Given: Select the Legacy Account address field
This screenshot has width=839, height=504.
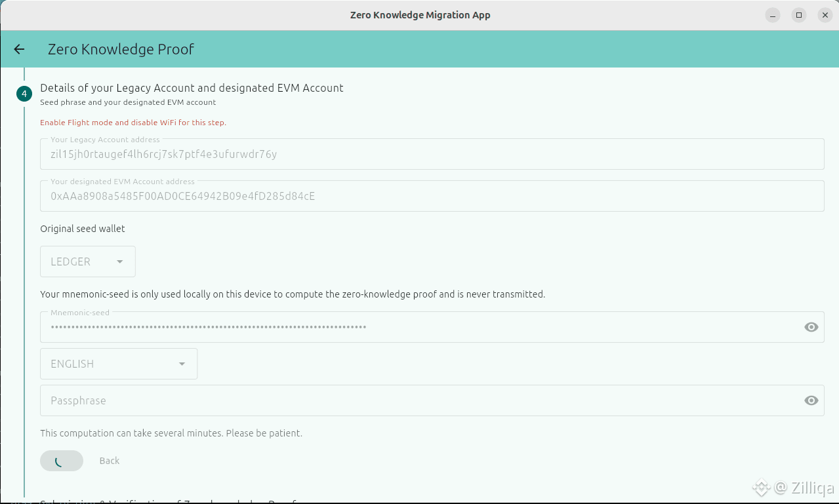Looking at the screenshot, I should [x=432, y=154].
